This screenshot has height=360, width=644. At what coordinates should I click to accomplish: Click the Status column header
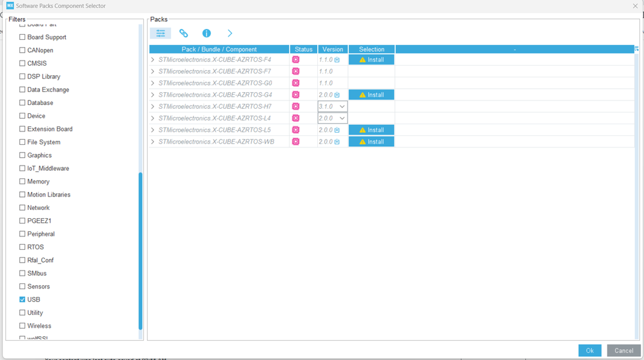pyautogui.click(x=304, y=49)
